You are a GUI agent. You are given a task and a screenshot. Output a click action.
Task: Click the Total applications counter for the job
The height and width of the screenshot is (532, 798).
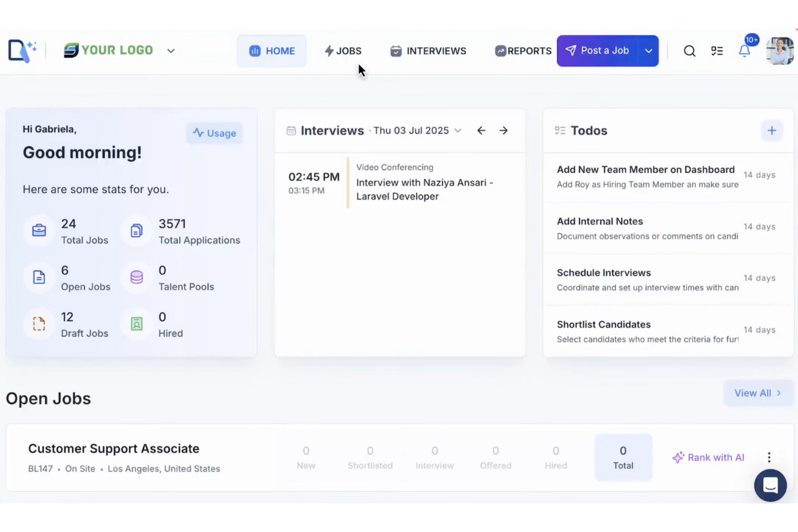coord(623,457)
